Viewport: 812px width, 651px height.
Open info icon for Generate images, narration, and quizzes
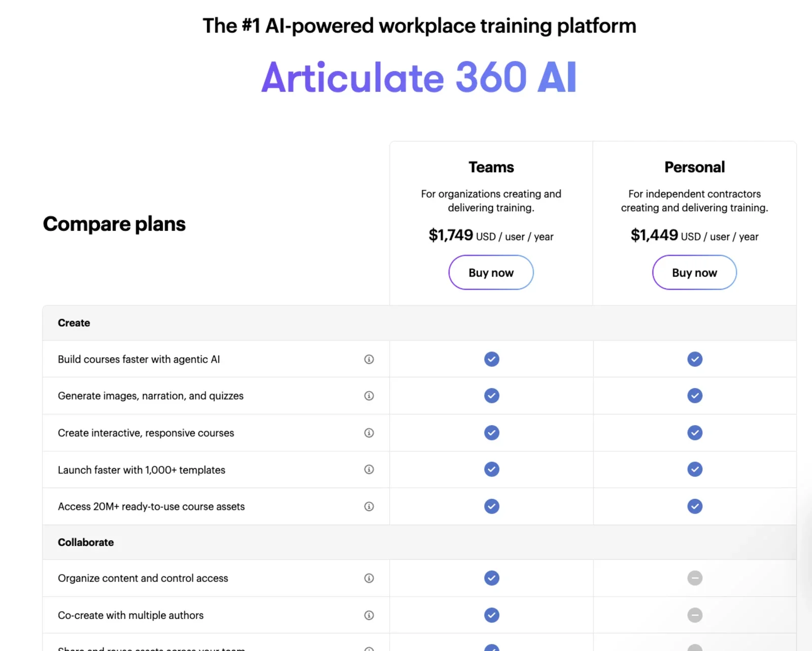click(369, 396)
